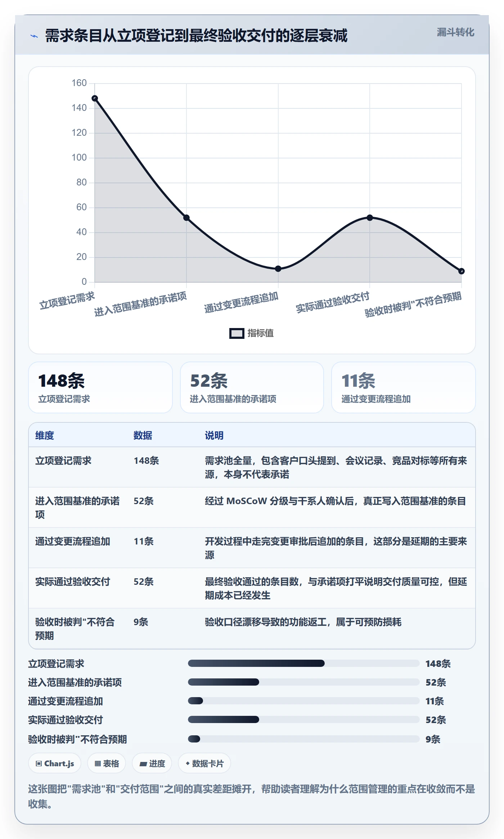Click the footer note starting 这张图把
The height and width of the screenshot is (839, 504).
pyautogui.click(x=252, y=796)
